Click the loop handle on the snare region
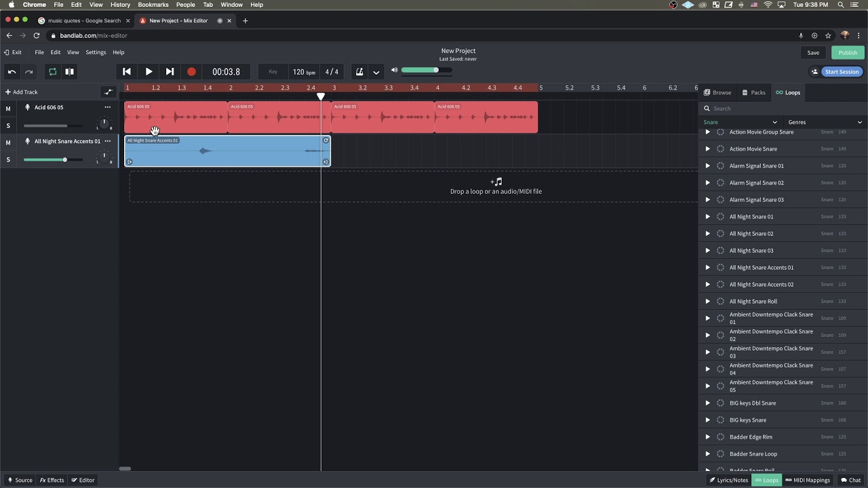868x488 pixels. [x=325, y=140]
